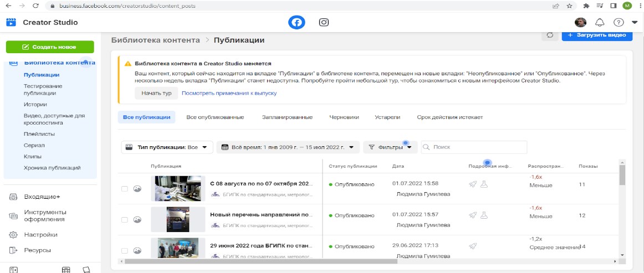The height and width of the screenshot is (273, 644).
Task: Click boost rocket icon in first post row
Action: point(473,184)
